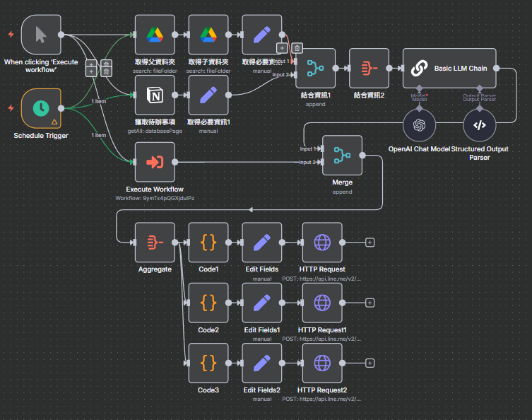Add a node after HTTP Request
This screenshot has width=532, height=420.
pyautogui.click(x=370, y=243)
